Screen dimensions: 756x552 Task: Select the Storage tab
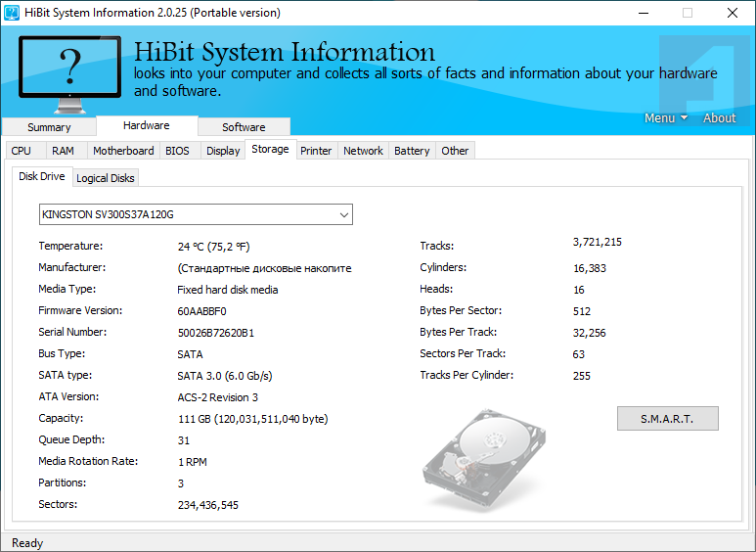(271, 149)
